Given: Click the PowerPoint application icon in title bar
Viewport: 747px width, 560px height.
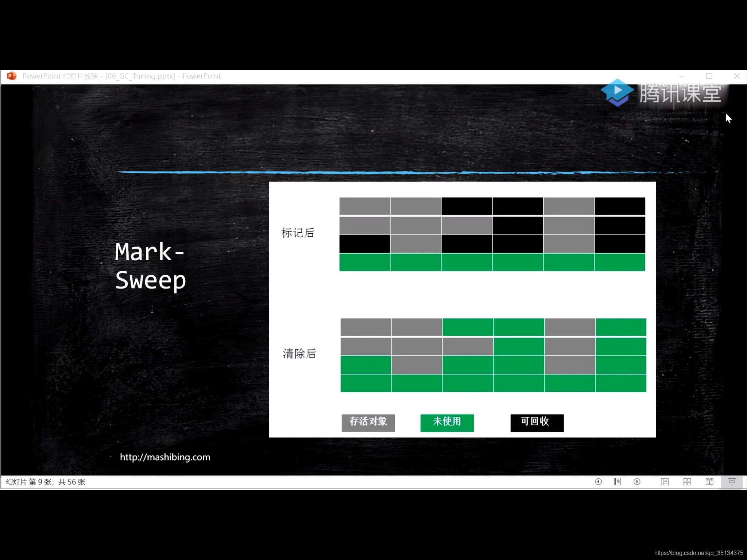Looking at the screenshot, I should 12,76.
